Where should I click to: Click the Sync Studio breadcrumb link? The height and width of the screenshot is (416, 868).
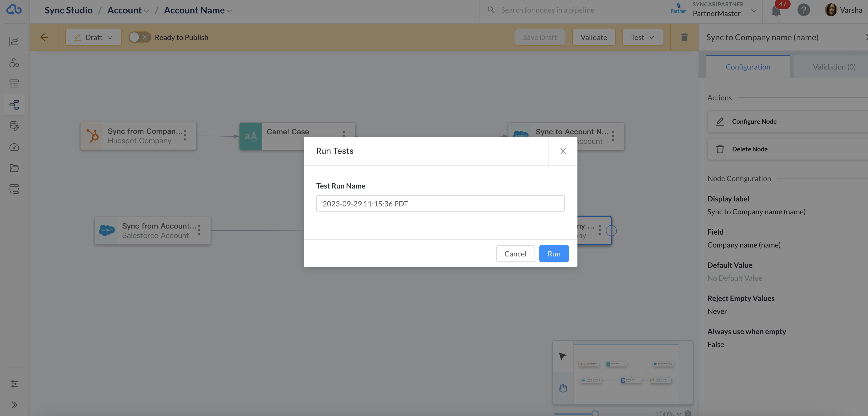pyautogui.click(x=68, y=10)
